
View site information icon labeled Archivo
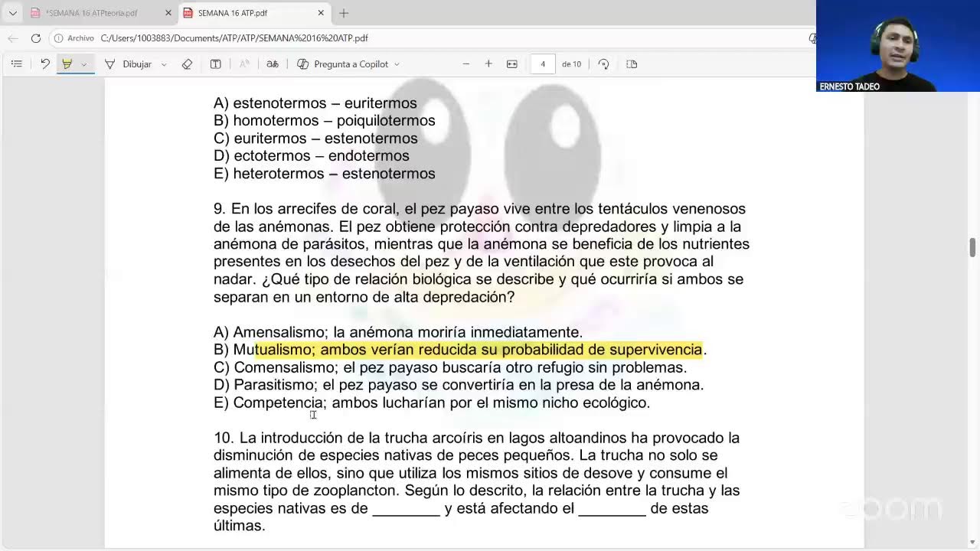[74, 38]
